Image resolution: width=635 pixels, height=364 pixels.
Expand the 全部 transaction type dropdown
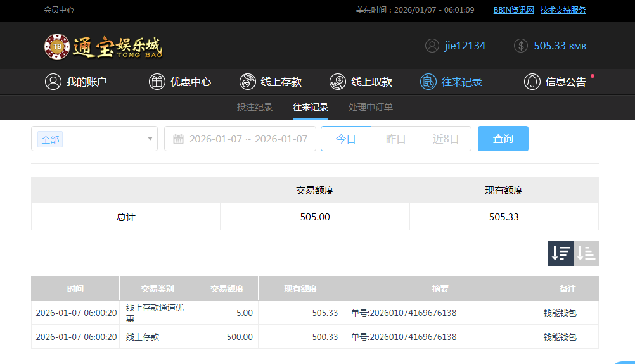tap(94, 139)
